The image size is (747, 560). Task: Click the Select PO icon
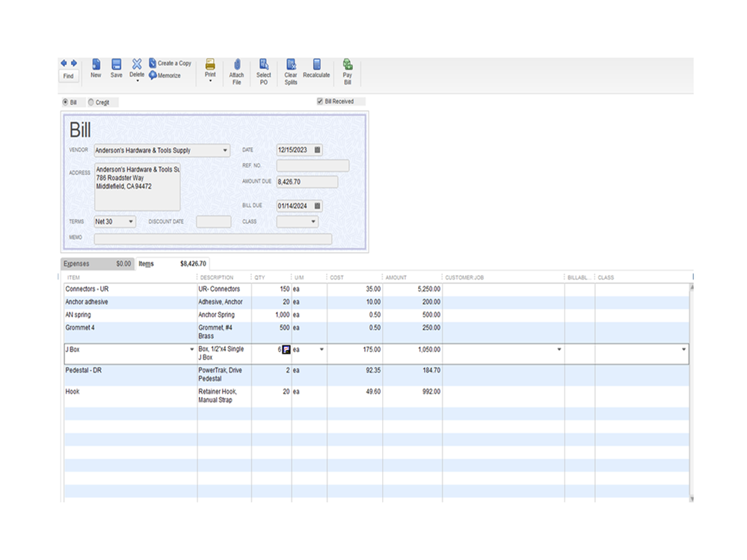264,65
